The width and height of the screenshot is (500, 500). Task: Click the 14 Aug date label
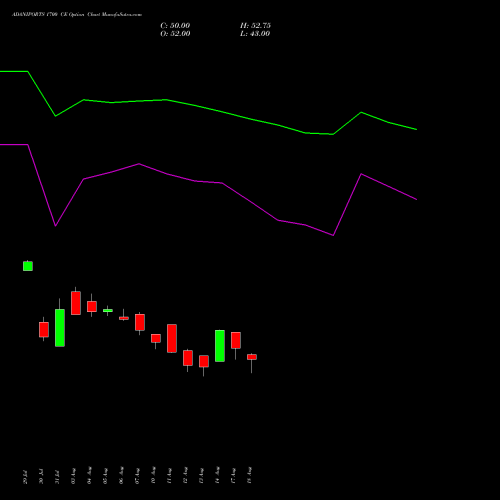pos(217,476)
